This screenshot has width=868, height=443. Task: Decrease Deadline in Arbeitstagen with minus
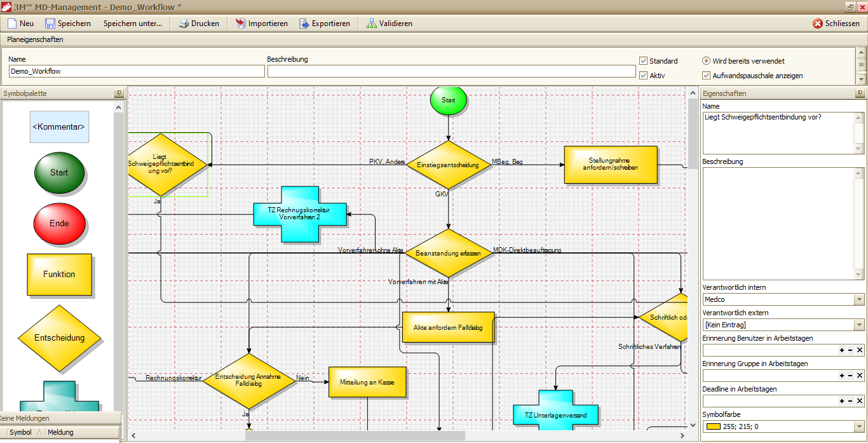[x=850, y=401]
